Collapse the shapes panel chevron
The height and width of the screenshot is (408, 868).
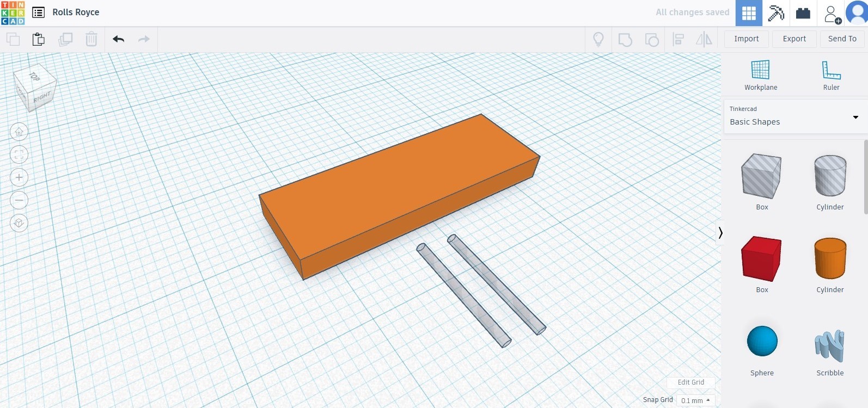720,233
